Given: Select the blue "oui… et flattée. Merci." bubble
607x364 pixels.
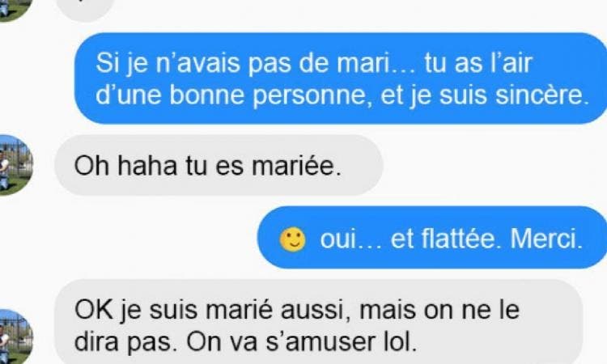Looking at the screenshot, I should [x=432, y=237].
